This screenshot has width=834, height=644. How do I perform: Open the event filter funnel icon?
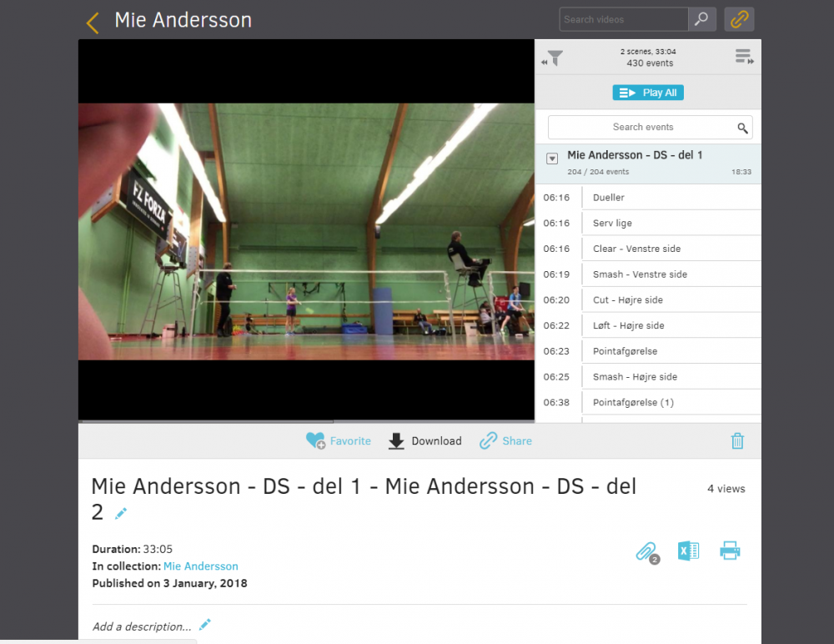[x=553, y=58]
